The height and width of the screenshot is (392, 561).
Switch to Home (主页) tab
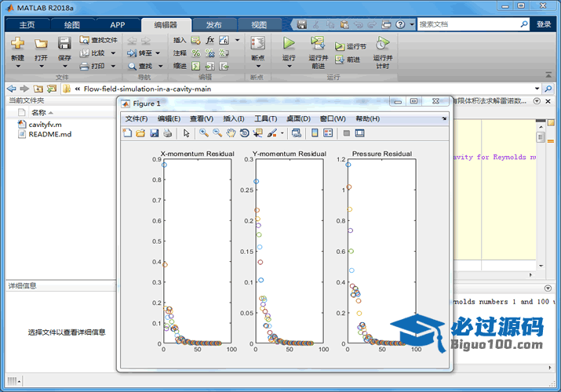click(x=27, y=24)
